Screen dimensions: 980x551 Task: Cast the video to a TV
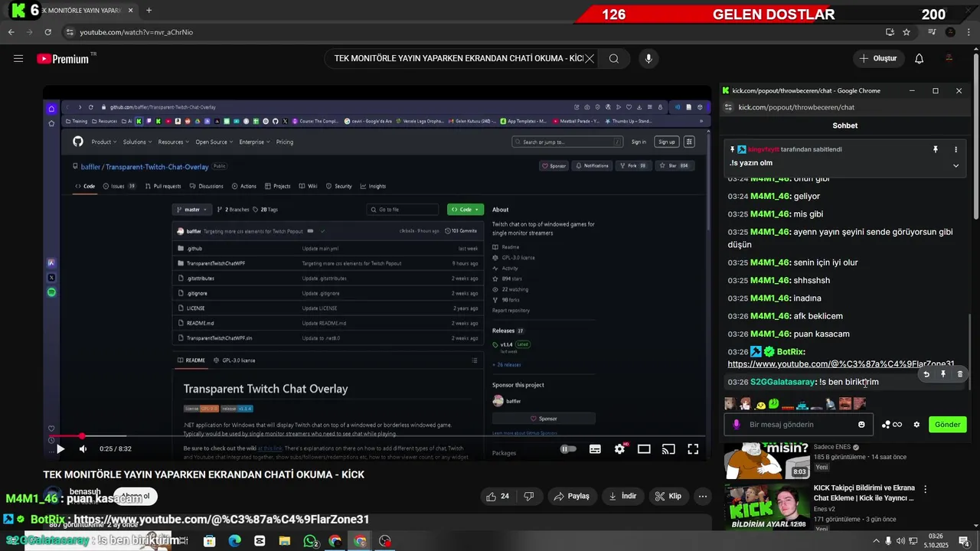[x=668, y=449]
